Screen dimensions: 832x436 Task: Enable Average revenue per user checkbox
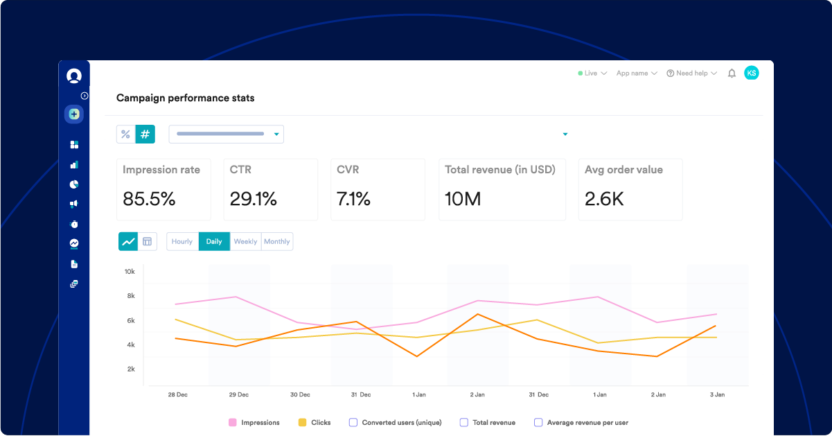pos(538,423)
